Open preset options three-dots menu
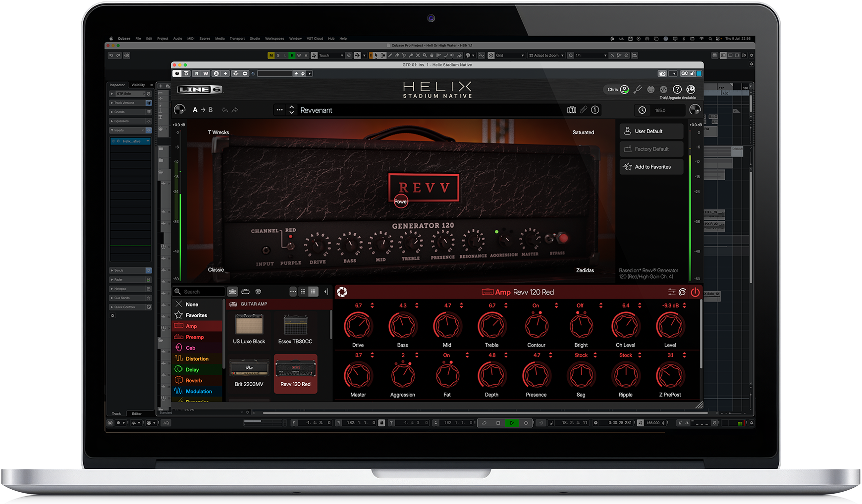 280,110
